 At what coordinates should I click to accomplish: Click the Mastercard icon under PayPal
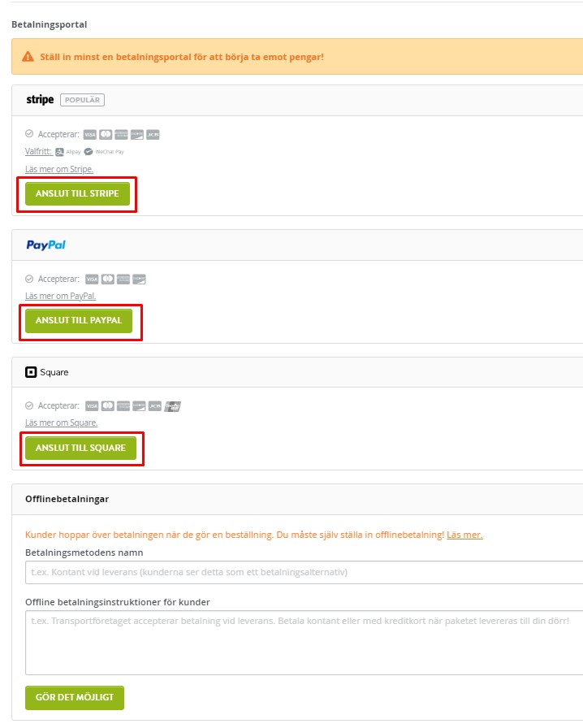108,279
